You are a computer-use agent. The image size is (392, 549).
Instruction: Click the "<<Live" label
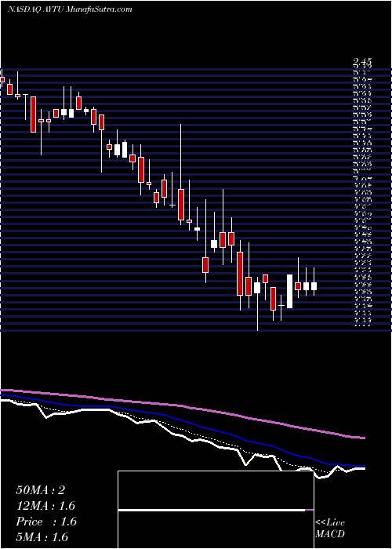(x=330, y=523)
